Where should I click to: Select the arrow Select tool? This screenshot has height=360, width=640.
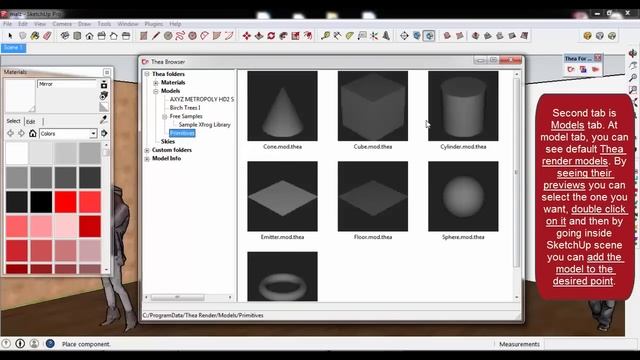click(10, 36)
